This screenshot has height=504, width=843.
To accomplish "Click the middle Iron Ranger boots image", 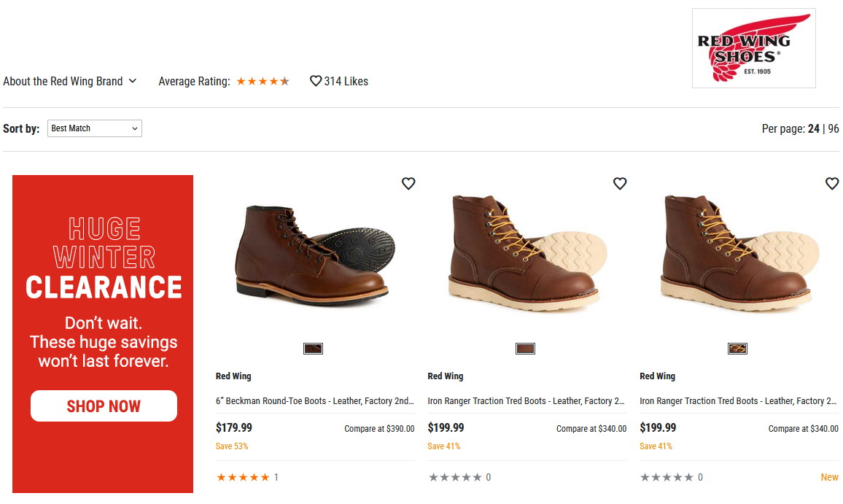I will click(x=527, y=252).
